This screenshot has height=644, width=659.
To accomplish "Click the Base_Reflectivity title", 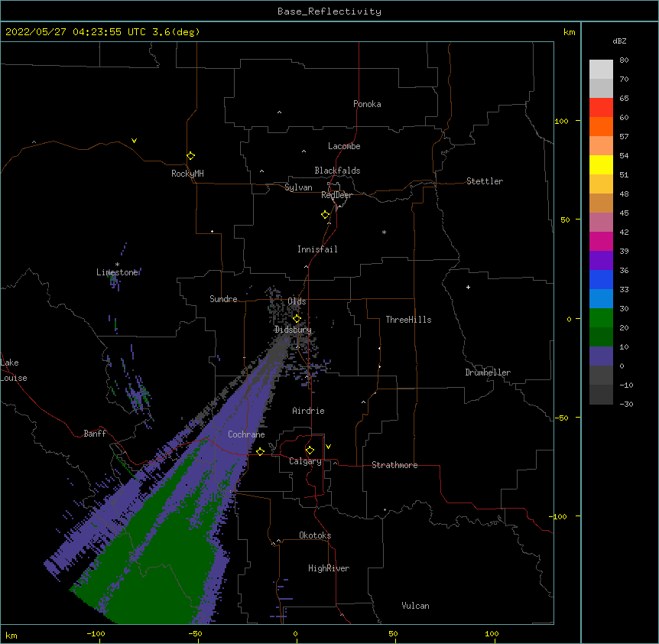I will [x=329, y=11].
